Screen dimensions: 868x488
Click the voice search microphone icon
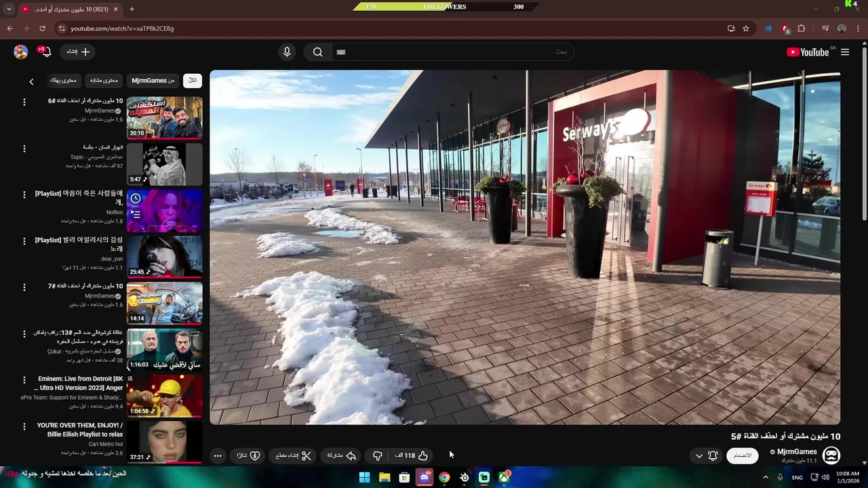[287, 52]
